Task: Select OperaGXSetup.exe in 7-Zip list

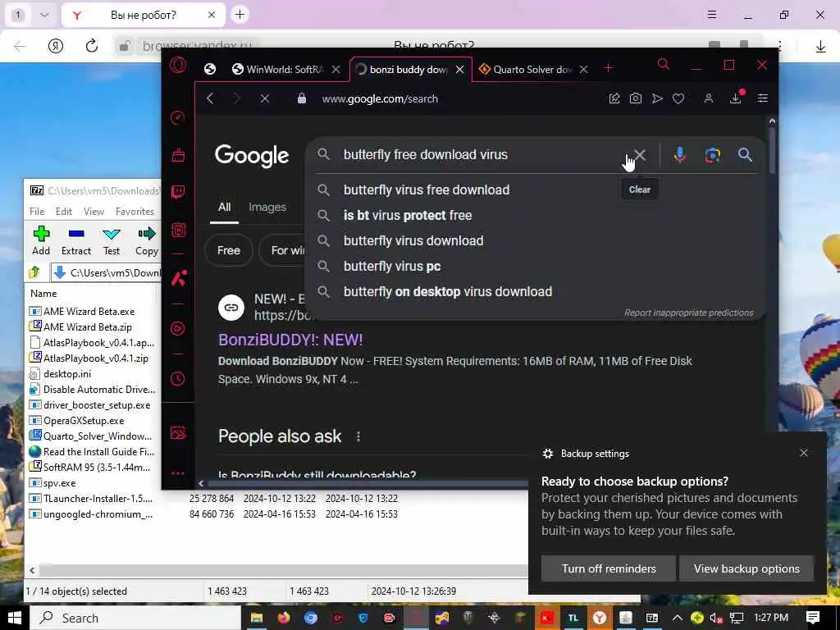Action: tap(77, 421)
